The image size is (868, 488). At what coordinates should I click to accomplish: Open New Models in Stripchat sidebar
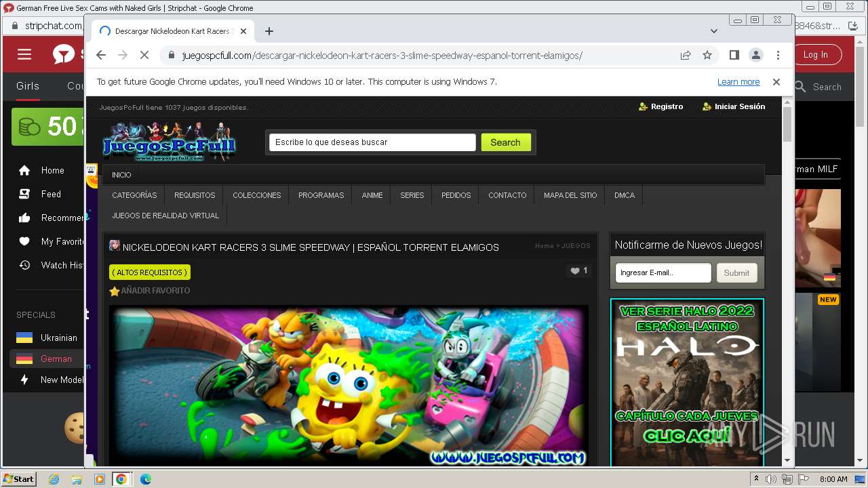point(51,380)
